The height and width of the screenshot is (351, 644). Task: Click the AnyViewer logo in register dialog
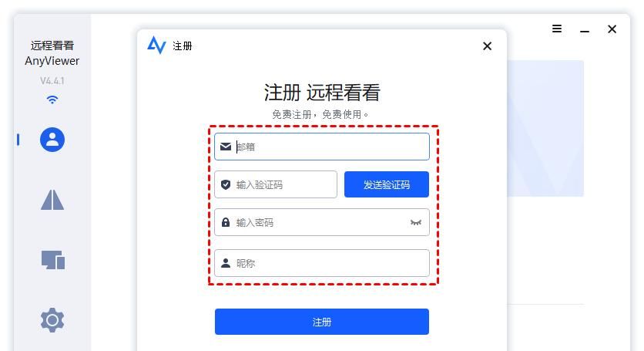[x=156, y=46]
